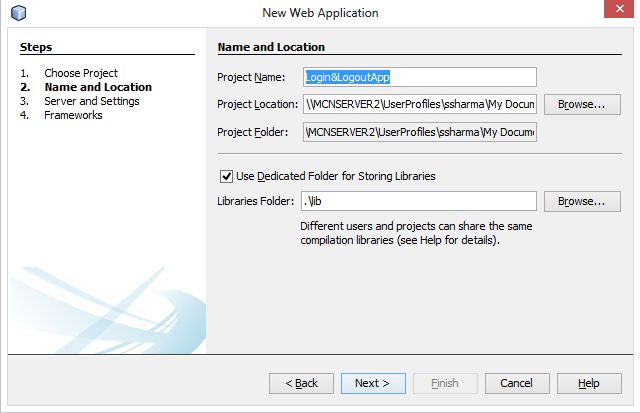The width and height of the screenshot is (640, 413).
Task: Click the Use Dedicated Folder label text
Action: pyautogui.click(x=335, y=176)
